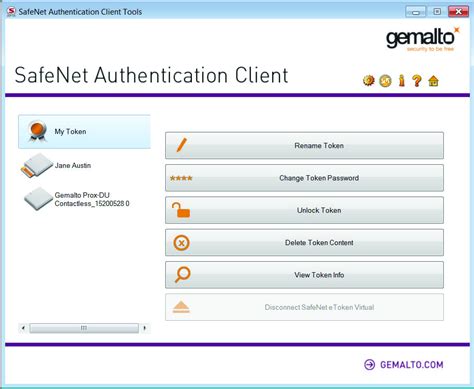This screenshot has width=474, height=389.
Task: Open the About info icon
Action: click(402, 80)
